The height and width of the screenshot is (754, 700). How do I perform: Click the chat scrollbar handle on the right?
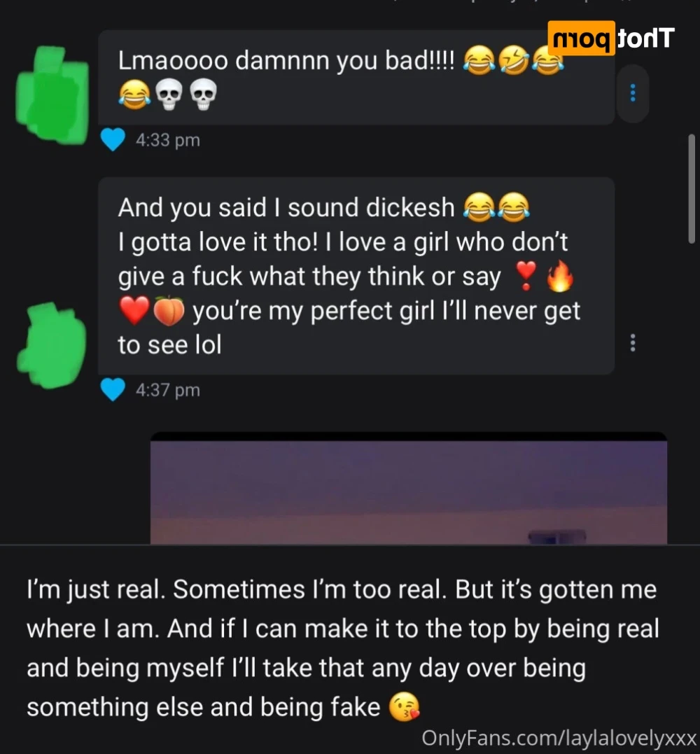point(692,189)
